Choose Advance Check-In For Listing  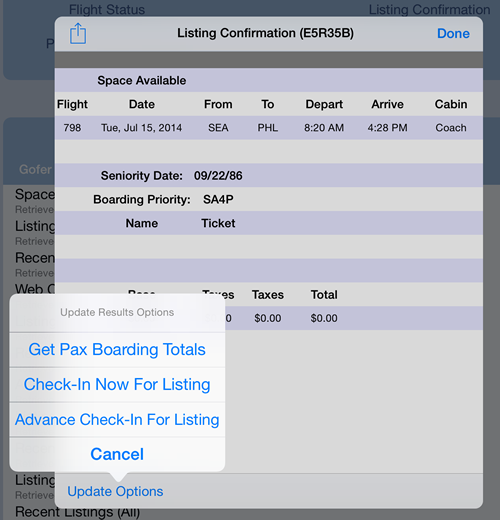coord(117,420)
